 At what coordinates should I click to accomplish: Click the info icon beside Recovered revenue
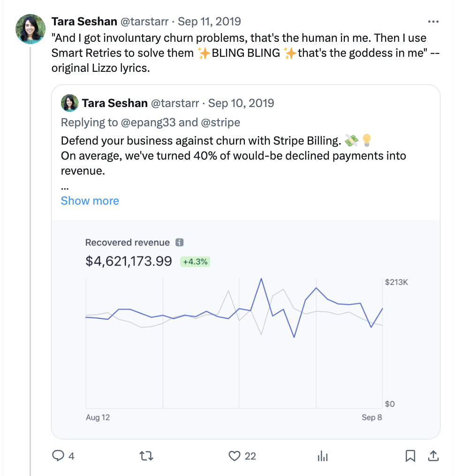click(x=179, y=242)
